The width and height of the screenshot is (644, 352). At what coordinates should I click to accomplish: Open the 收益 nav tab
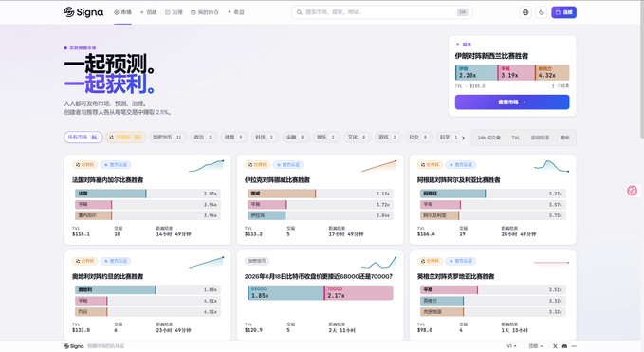point(236,12)
